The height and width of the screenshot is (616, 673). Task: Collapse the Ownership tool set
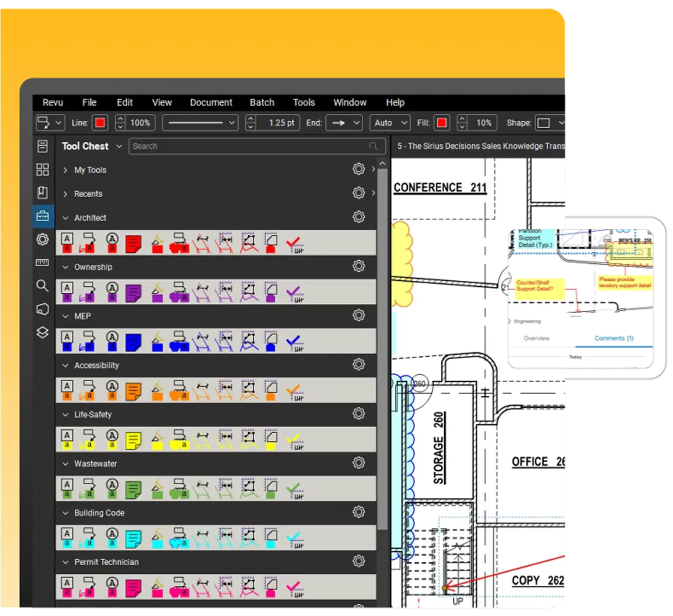pyautogui.click(x=66, y=267)
